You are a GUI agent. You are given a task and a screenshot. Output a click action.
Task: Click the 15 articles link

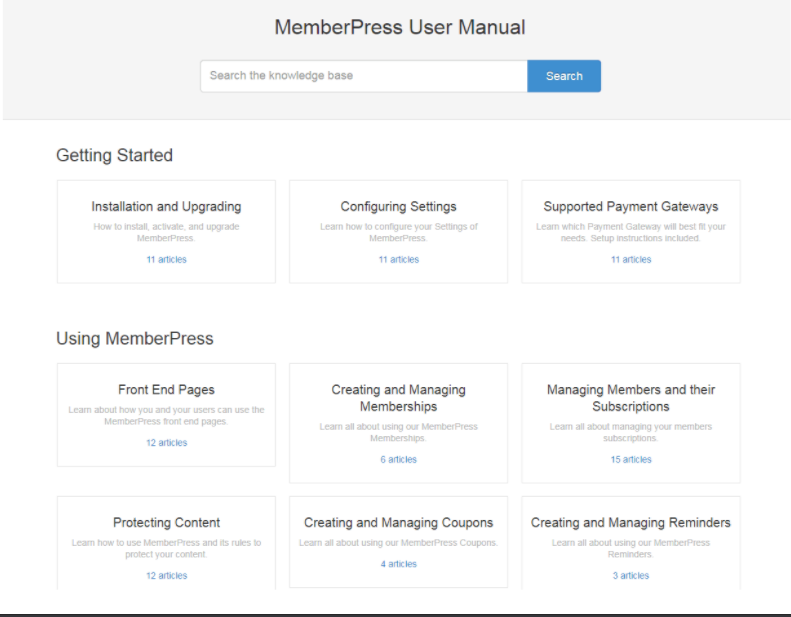coord(631,459)
